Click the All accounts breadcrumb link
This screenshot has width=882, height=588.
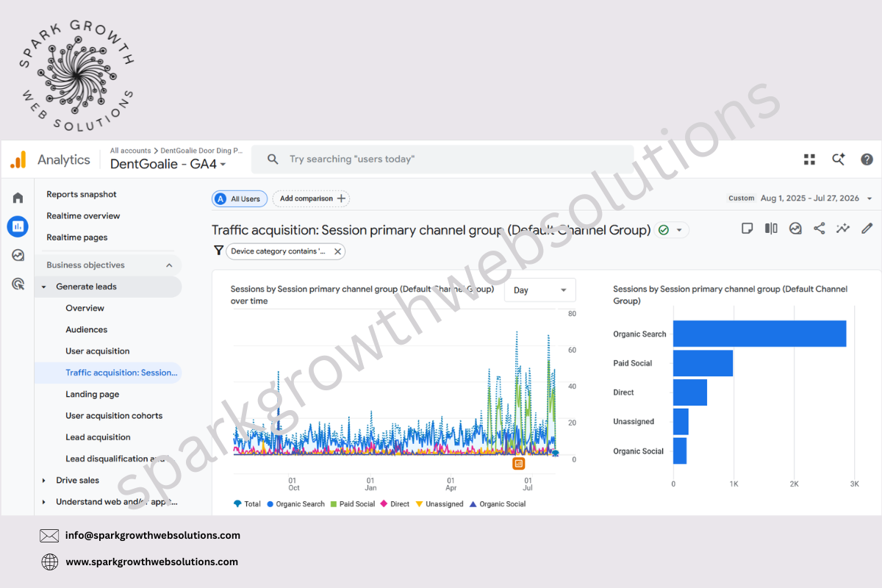(130, 151)
